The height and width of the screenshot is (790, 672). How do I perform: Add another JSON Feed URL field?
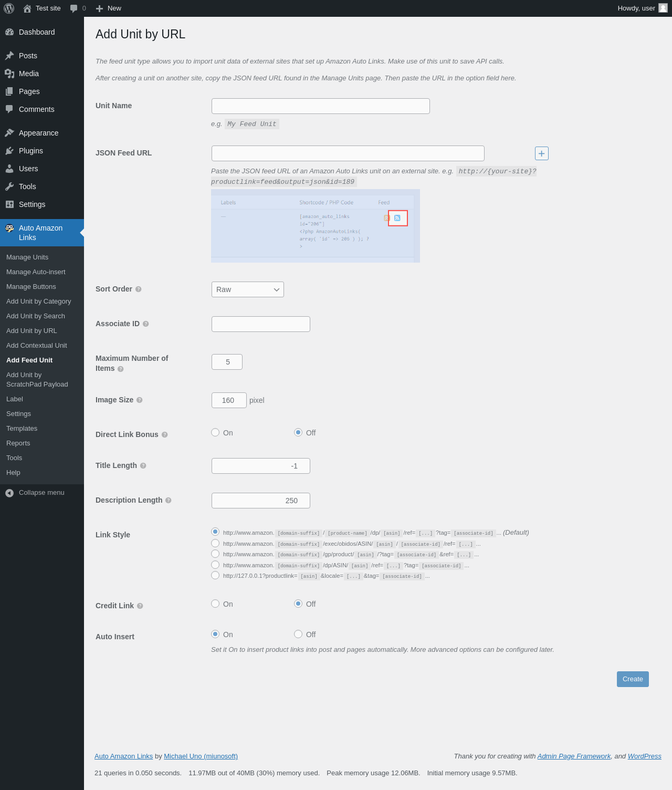[x=542, y=153]
